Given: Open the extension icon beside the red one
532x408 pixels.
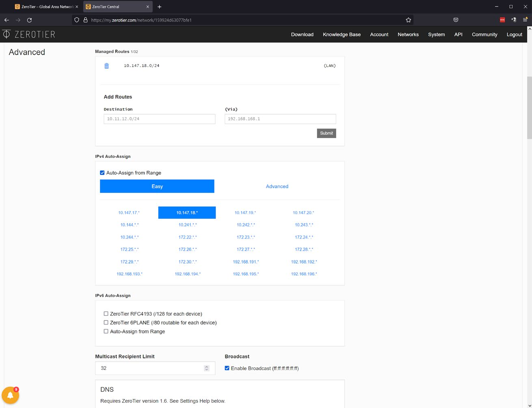Looking at the screenshot, I should 514,20.
